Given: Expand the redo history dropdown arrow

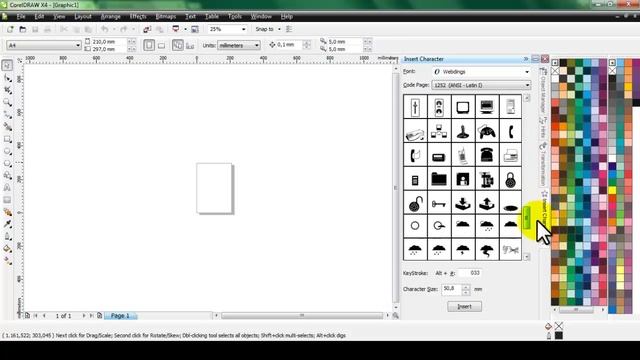Looking at the screenshot, I should (133, 29).
